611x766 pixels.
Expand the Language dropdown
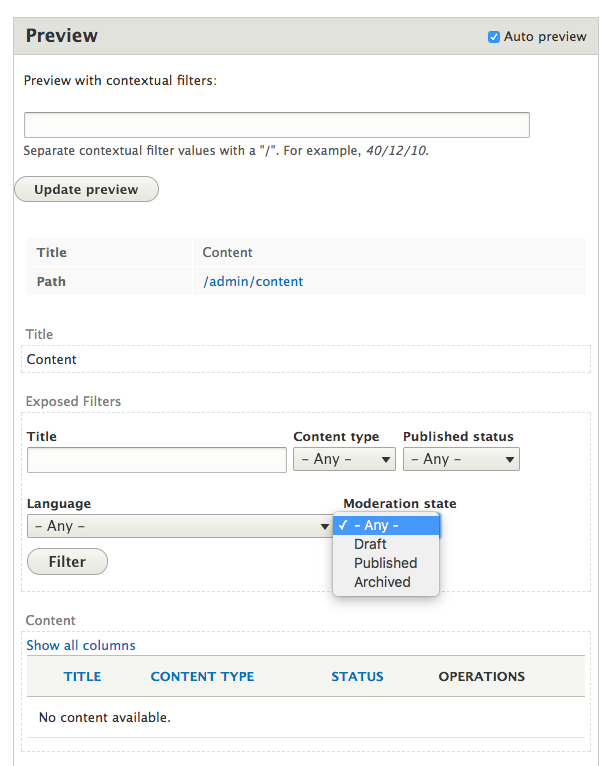pyautogui.click(x=180, y=526)
